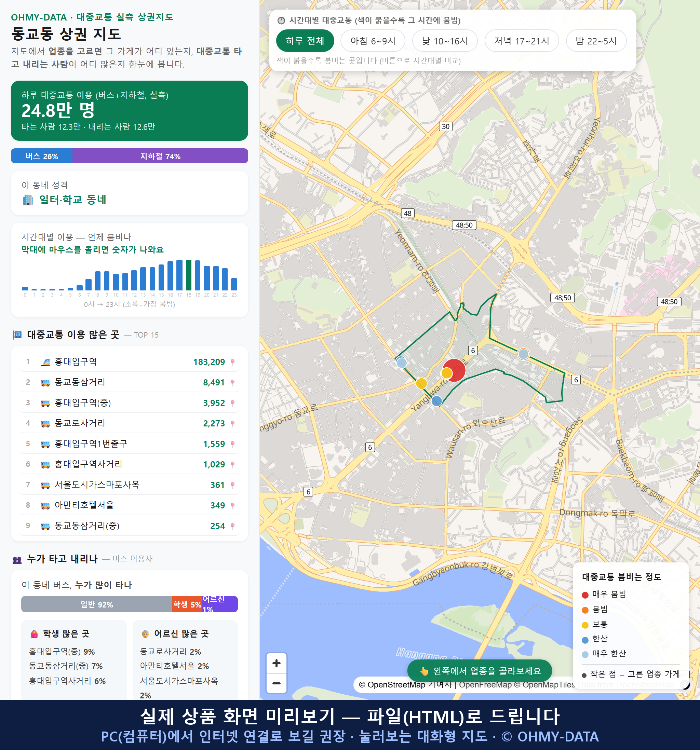Viewport: 700px width, 750px height.
Task: Select the 하루 전체 time filter
Action: pyautogui.click(x=305, y=41)
